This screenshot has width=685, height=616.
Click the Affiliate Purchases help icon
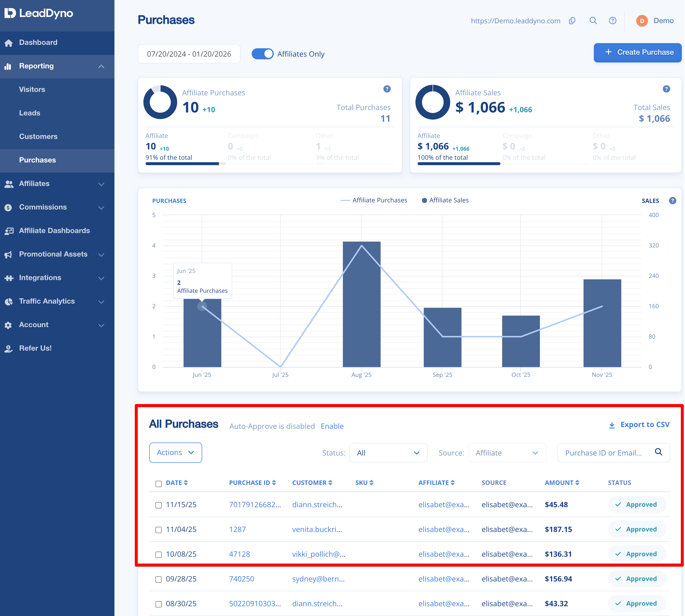[x=387, y=89]
